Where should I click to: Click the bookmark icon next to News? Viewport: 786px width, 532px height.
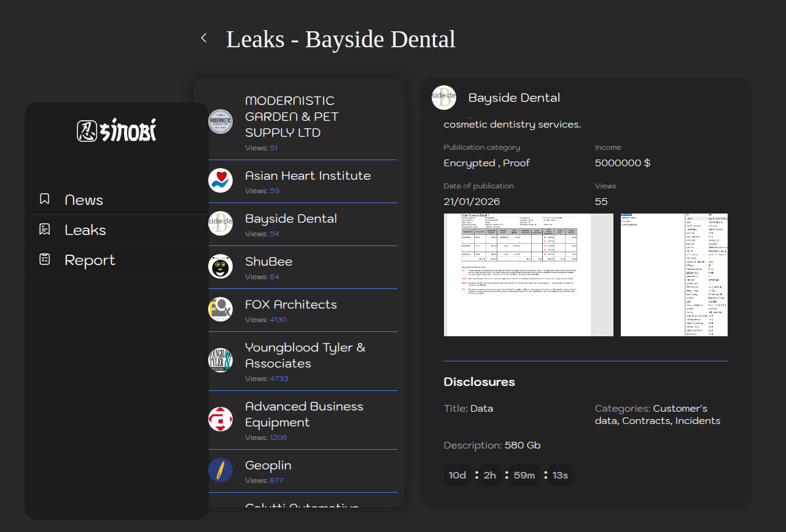(44, 199)
